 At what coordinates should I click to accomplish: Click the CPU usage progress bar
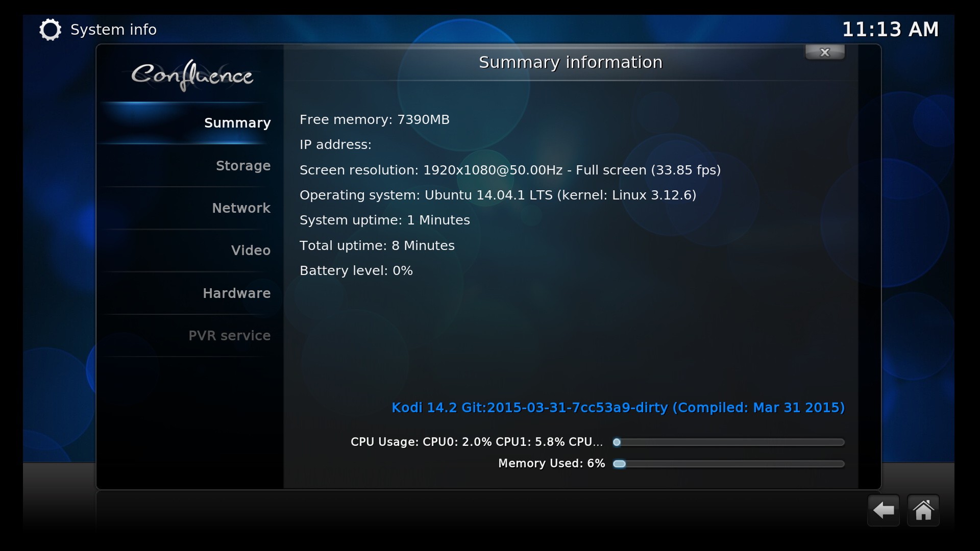[x=729, y=442]
